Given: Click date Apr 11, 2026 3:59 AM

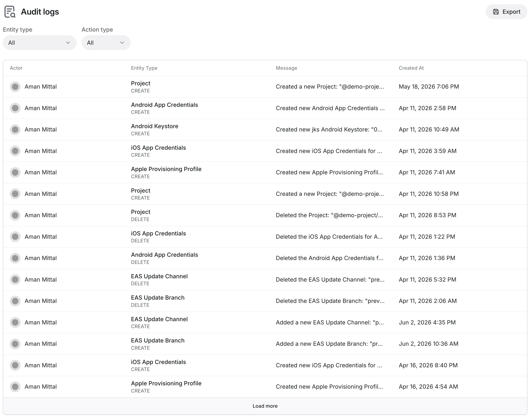Looking at the screenshot, I should 427,151.
